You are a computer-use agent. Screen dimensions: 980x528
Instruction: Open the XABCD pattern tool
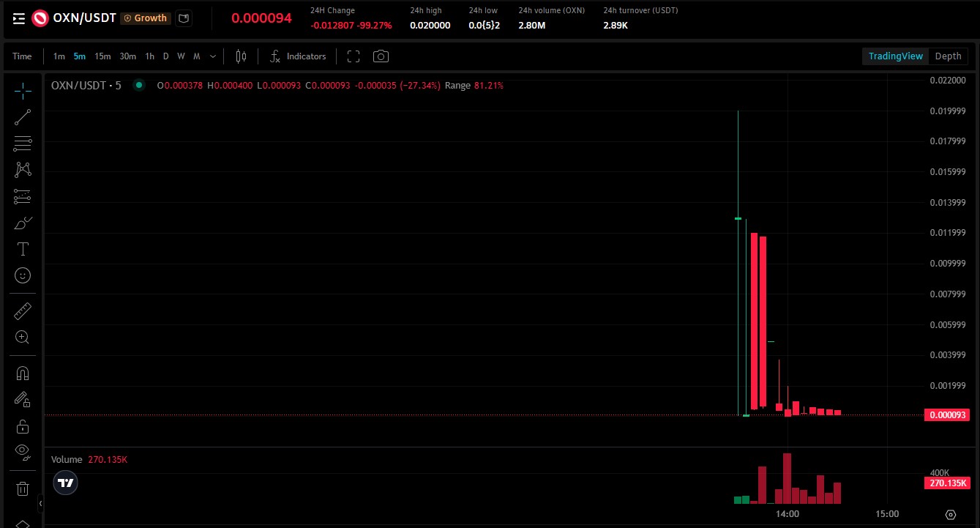coord(22,169)
